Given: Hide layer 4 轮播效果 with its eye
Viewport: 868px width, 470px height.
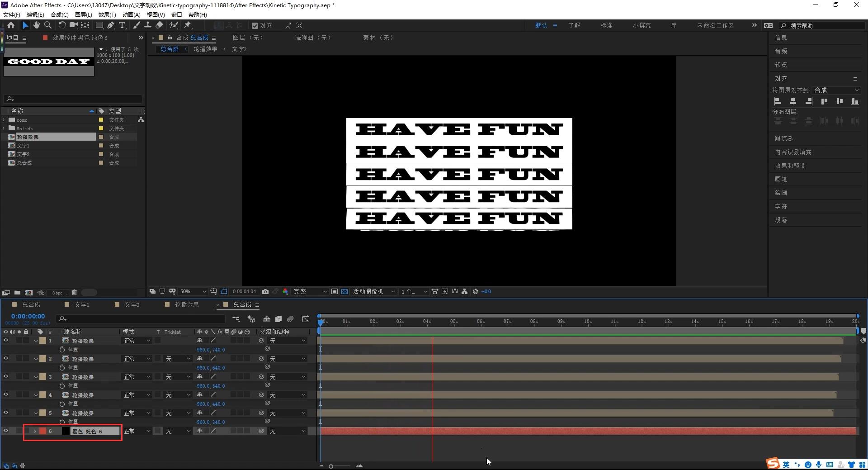Looking at the screenshot, I should 6,394.
